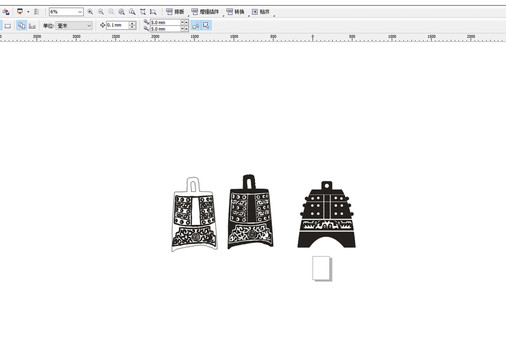This screenshot has height=360, width=506.
Task: Open the zoom level dropdown showing 6%
Action: pos(66,12)
